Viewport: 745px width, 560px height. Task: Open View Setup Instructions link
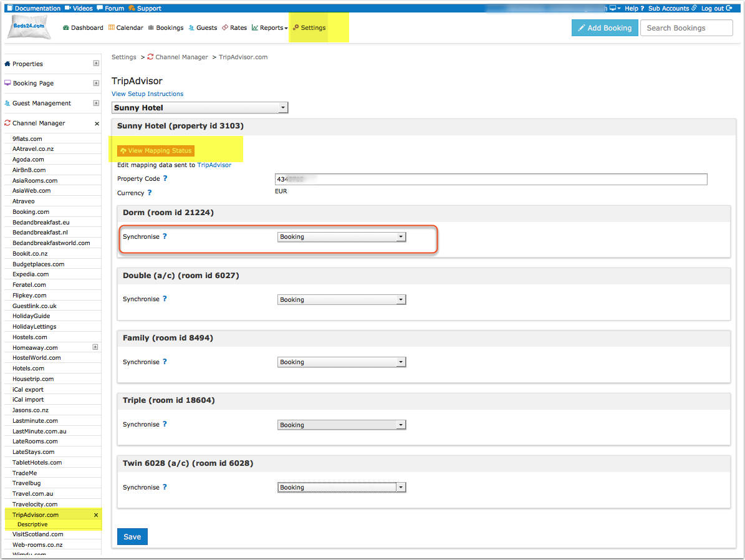(147, 94)
